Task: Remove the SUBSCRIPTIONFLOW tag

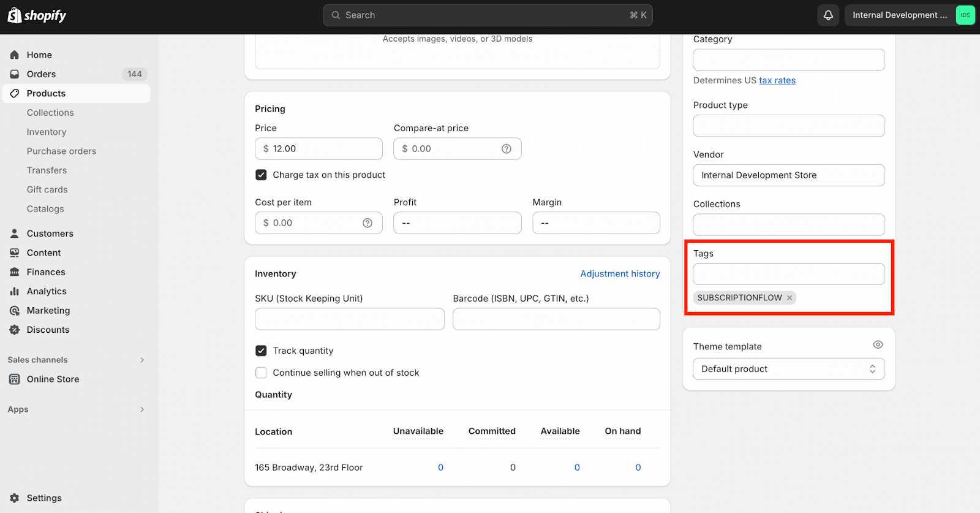Action: [790, 298]
